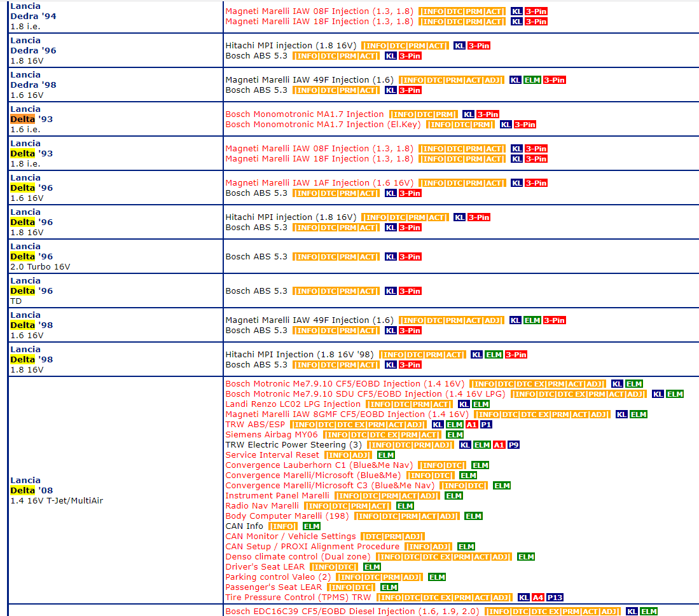Image resolution: width=699 pixels, height=616 pixels.
Task: Click the A1 badge beside TRW ABS/ESP
Action: click(x=471, y=425)
